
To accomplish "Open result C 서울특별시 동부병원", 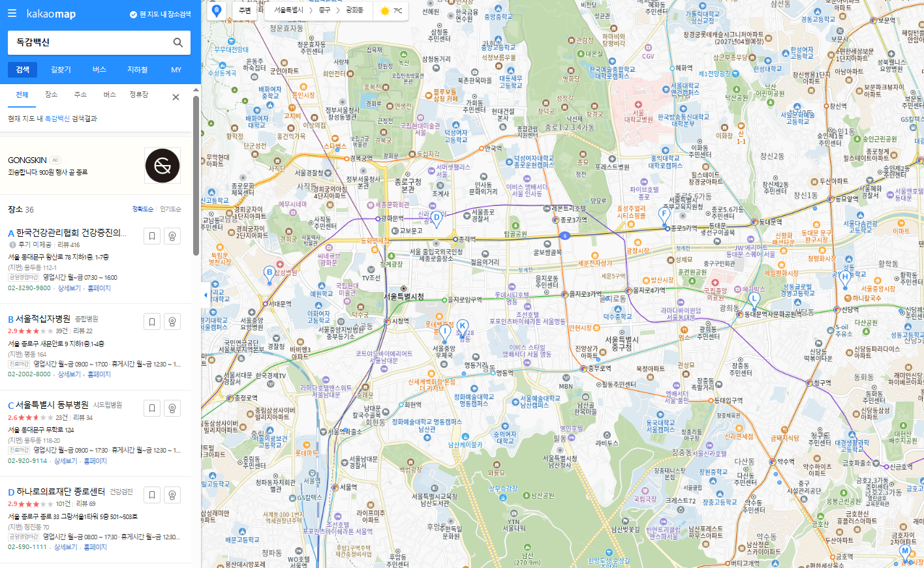I will [x=52, y=405].
